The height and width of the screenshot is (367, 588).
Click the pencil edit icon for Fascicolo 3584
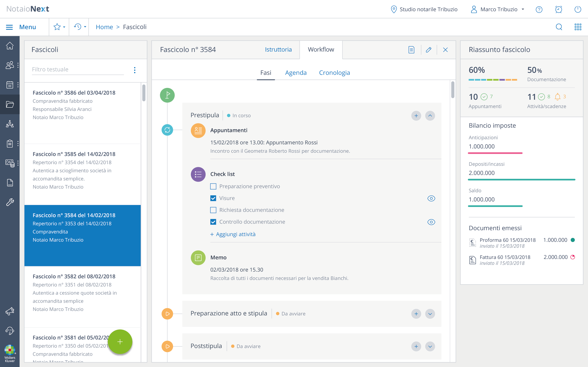[x=429, y=50]
